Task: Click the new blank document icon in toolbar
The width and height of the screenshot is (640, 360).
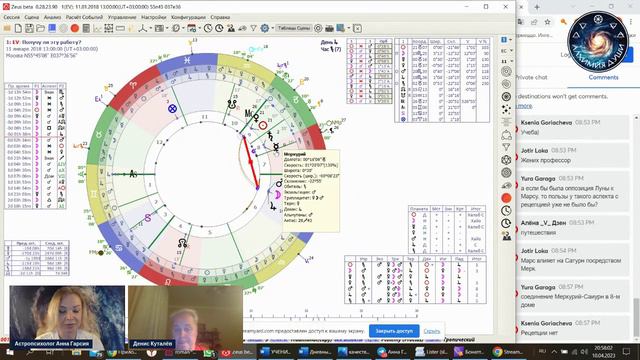Action: 18,28
